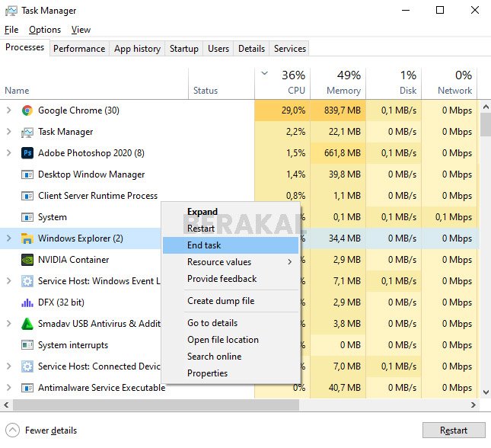Click the Service Host: Windows Event gear icon
The width and height of the screenshot is (491, 448).
(x=27, y=281)
